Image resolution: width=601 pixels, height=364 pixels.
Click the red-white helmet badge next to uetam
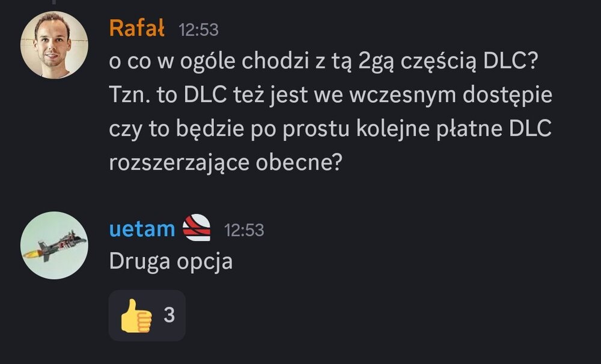click(x=197, y=228)
